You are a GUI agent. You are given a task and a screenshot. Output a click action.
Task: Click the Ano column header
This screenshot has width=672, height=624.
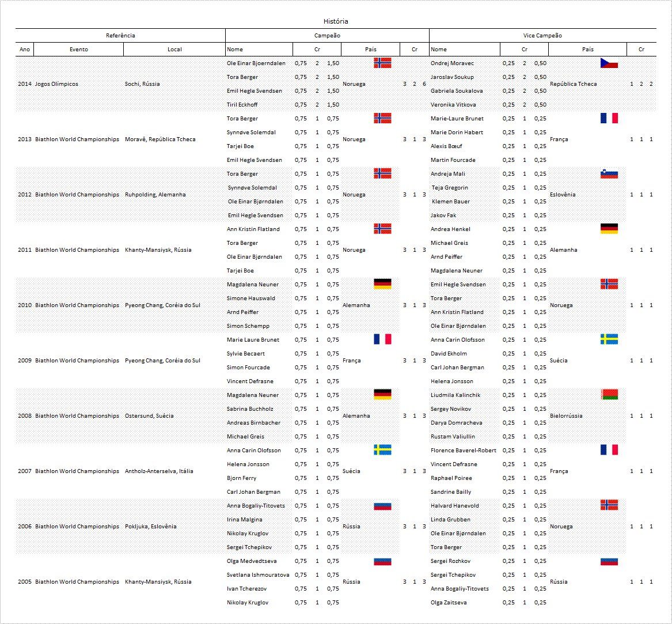click(x=25, y=50)
